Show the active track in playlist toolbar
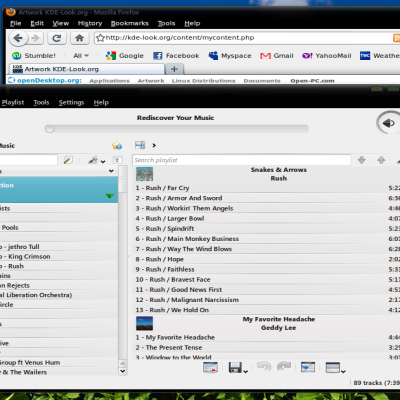 tap(308, 367)
